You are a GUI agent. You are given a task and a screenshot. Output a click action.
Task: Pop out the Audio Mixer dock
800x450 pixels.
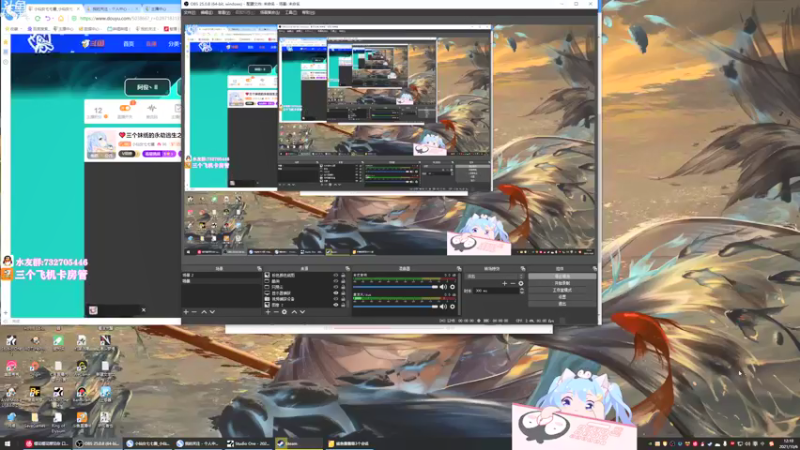tap(459, 268)
